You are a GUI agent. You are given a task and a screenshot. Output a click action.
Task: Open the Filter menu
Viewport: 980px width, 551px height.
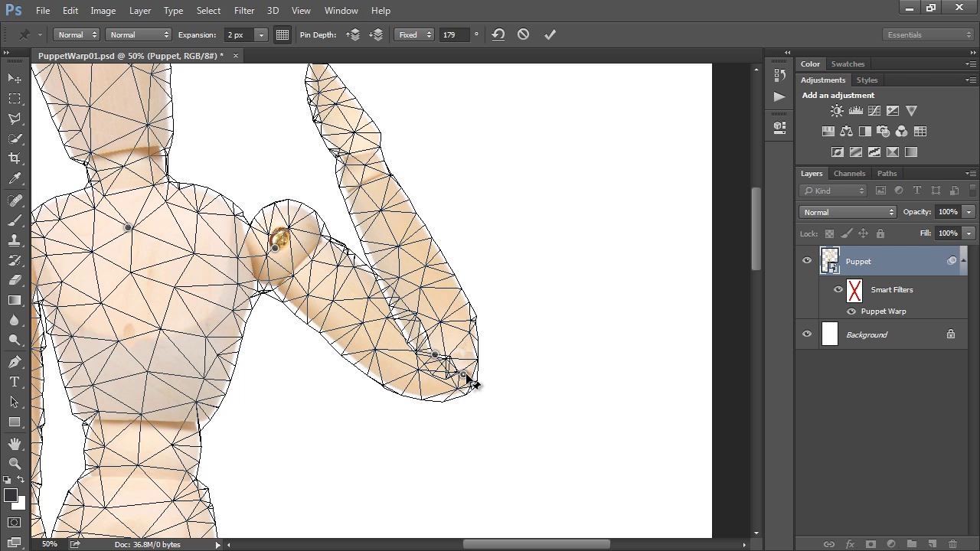tap(244, 11)
